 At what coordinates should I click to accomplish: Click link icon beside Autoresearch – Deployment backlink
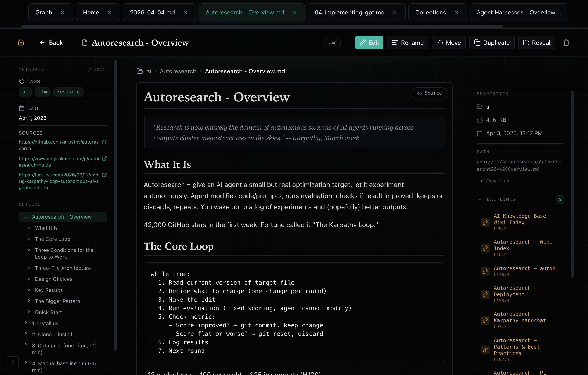[485, 294]
